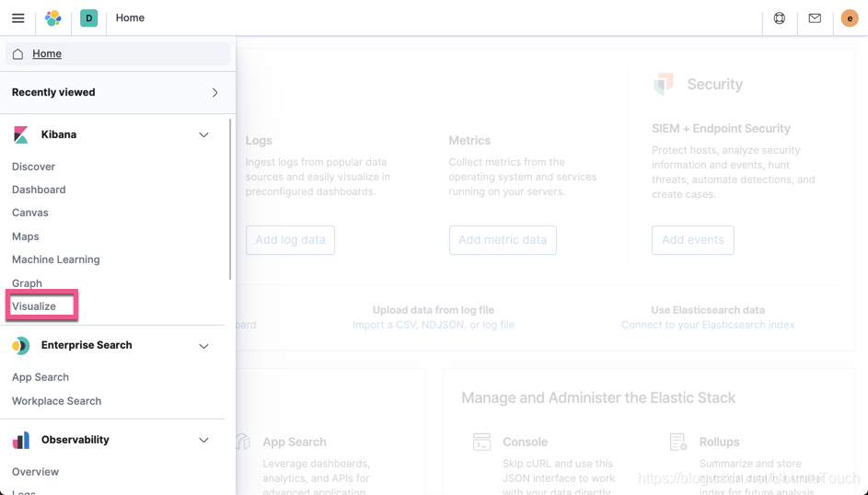This screenshot has height=495, width=868.
Task: Click the Kibana logo icon
Action: point(21,134)
